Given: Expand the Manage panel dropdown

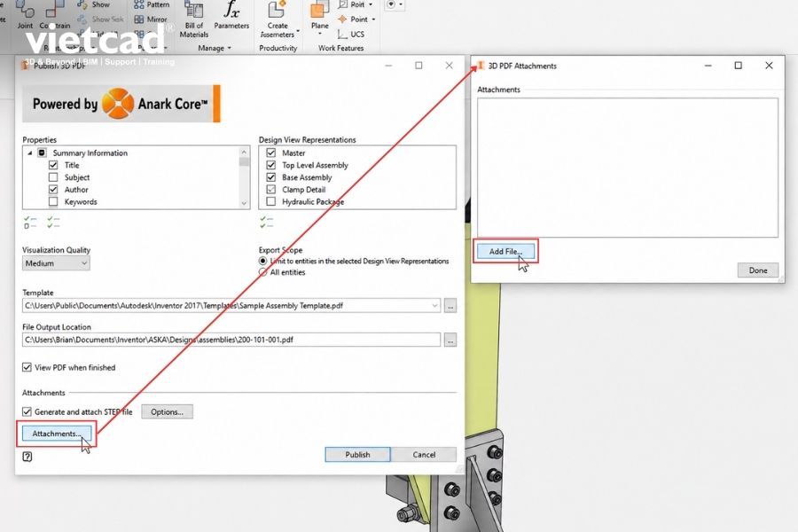Looking at the screenshot, I should (x=229, y=48).
